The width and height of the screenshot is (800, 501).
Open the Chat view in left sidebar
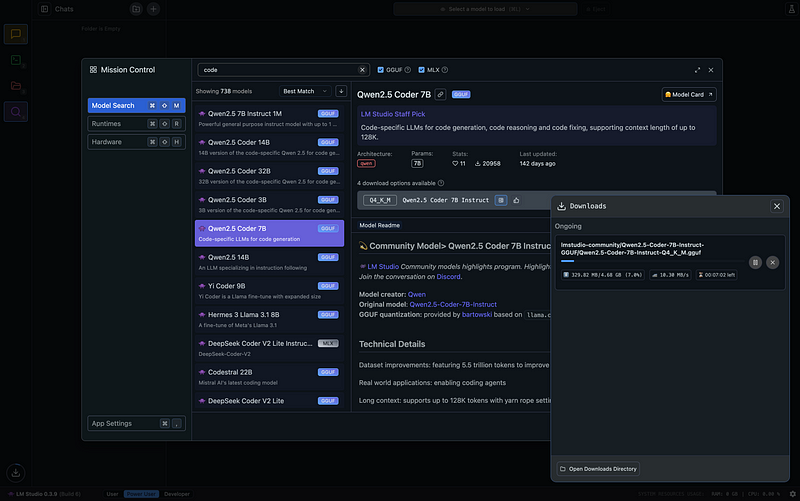click(16, 34)
